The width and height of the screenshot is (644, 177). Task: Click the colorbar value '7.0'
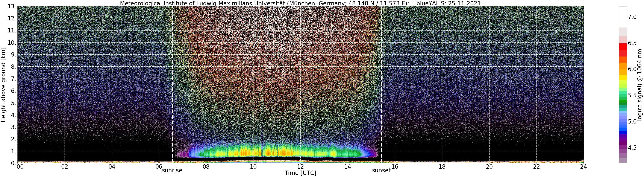point(632,17)
